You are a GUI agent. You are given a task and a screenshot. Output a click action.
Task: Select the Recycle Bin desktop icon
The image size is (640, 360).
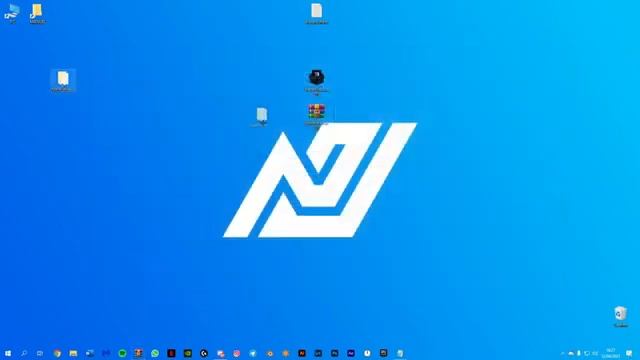click(x=621, y=316)
